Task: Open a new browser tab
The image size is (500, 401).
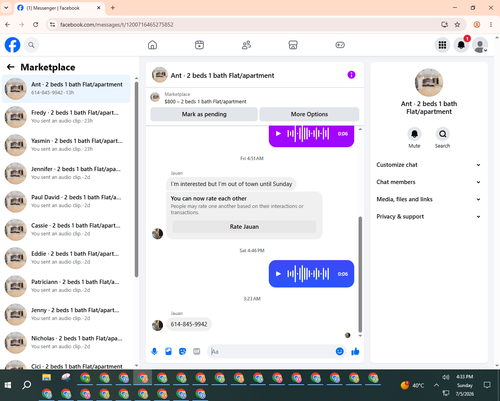Action: click(113, 8)
